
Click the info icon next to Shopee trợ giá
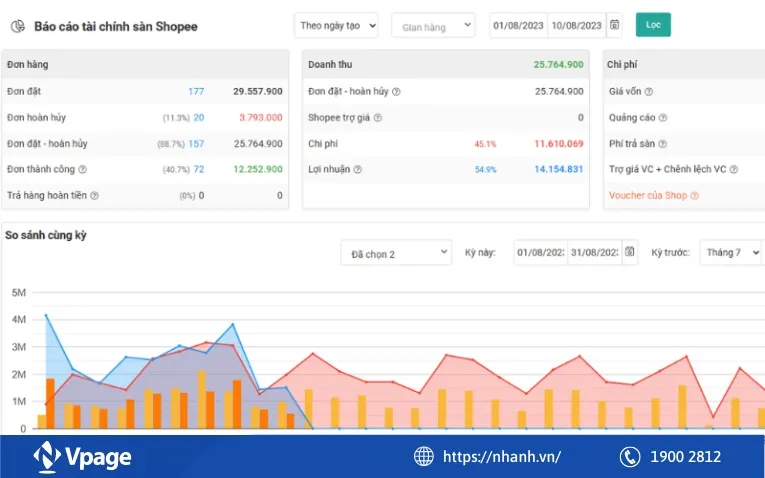[x=377, y=118]
